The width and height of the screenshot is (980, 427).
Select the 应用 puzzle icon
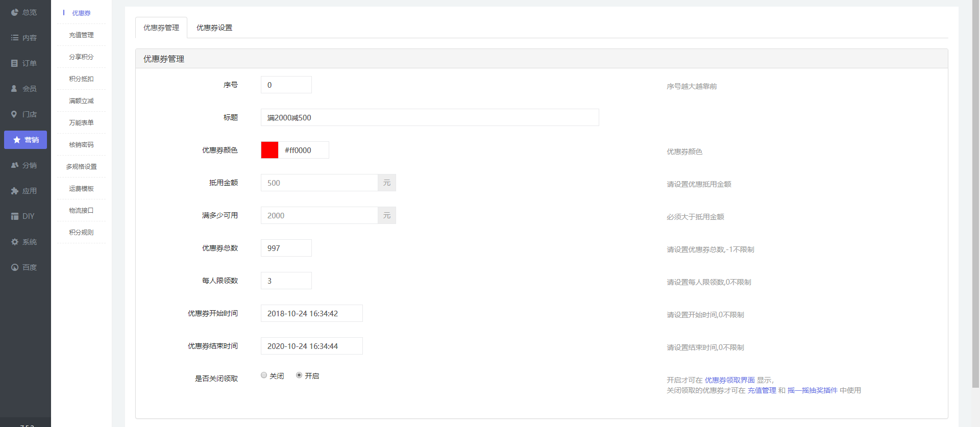point(15,191)
